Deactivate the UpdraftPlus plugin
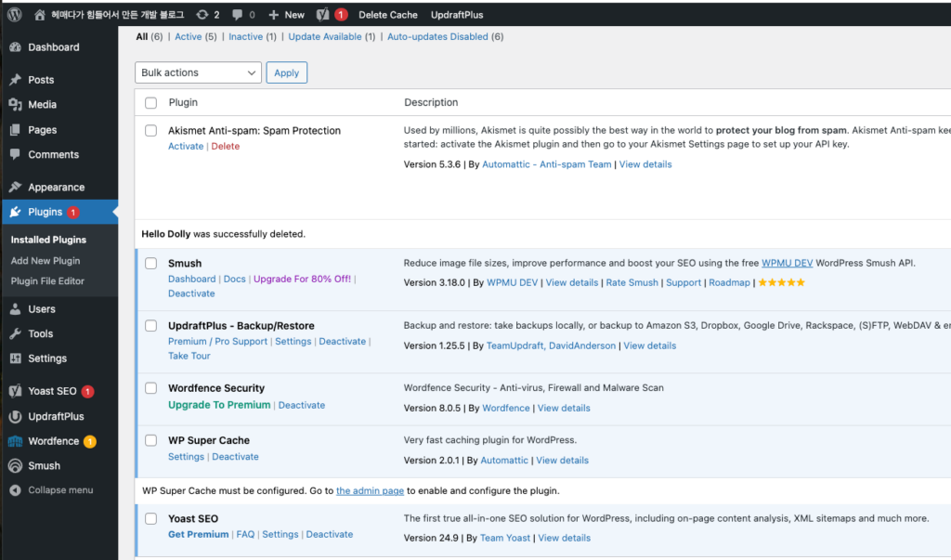 tap(342, 341)
